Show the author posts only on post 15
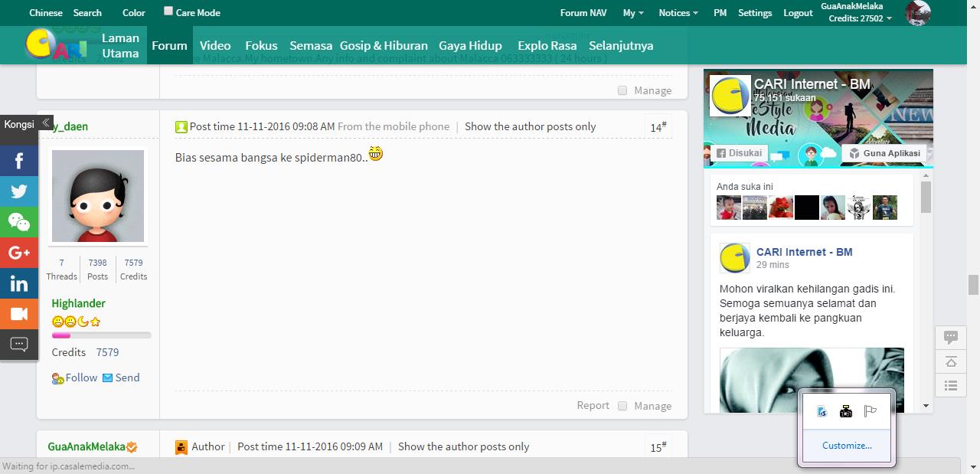This screenshot has width=980, height=474. point(463,446)
